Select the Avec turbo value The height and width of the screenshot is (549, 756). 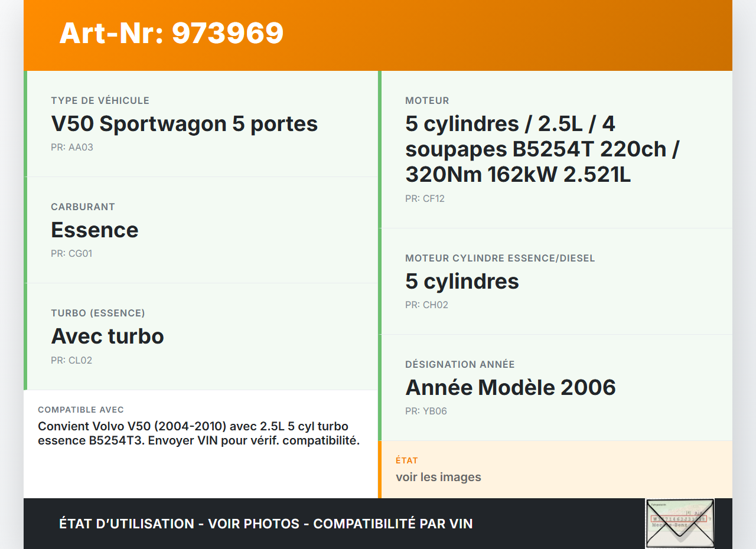pyautogui.click(x=107, y=336)
